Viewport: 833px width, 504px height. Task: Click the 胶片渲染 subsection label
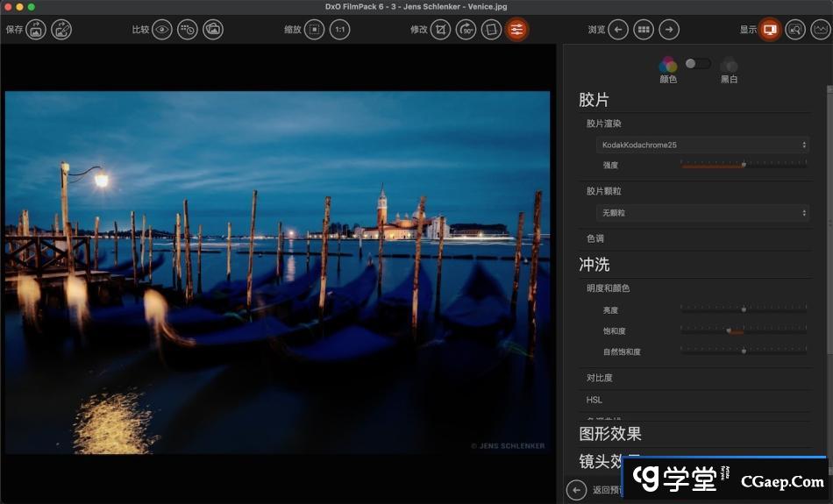603,124
